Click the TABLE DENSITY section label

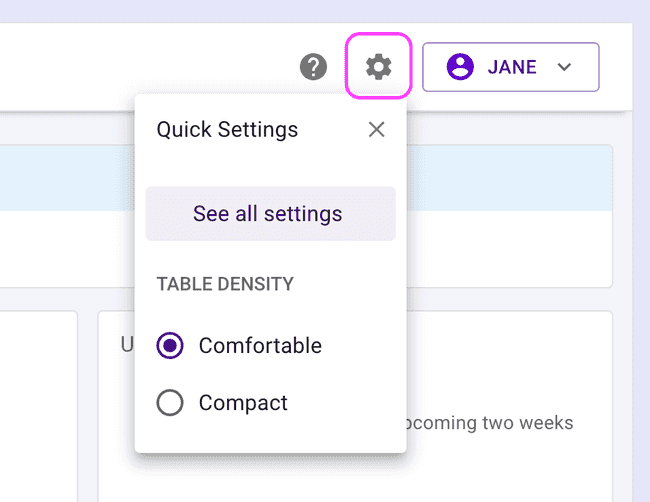(x=225, y=284)
